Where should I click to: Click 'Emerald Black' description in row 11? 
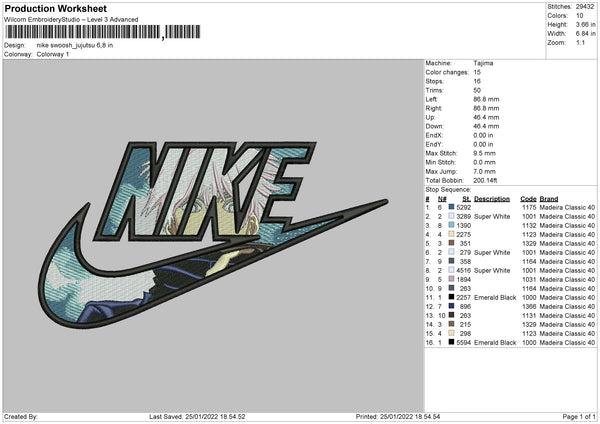coord(495,297)
